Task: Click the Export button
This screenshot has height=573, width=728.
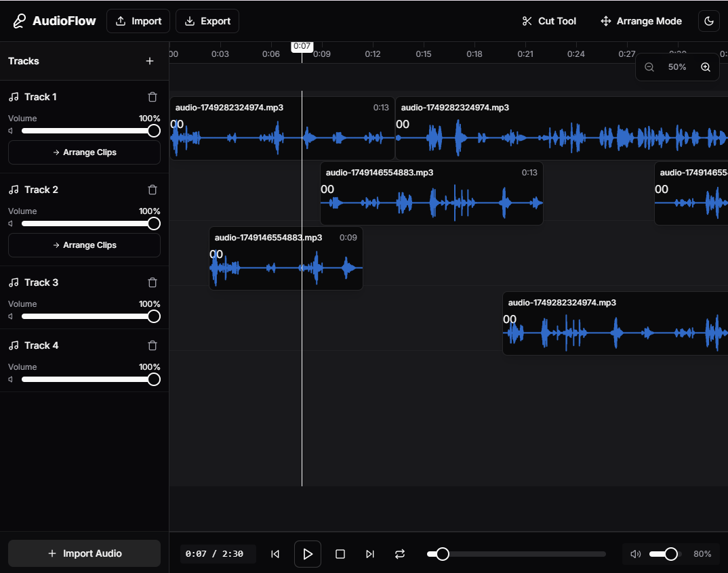Action: (x=207, y=21)
